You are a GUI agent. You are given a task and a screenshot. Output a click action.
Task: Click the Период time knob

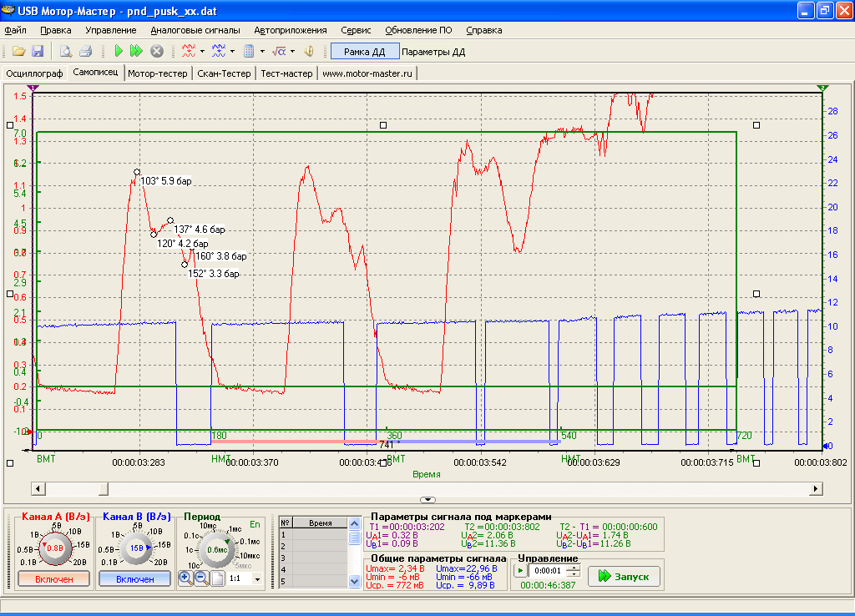[217, 549]
